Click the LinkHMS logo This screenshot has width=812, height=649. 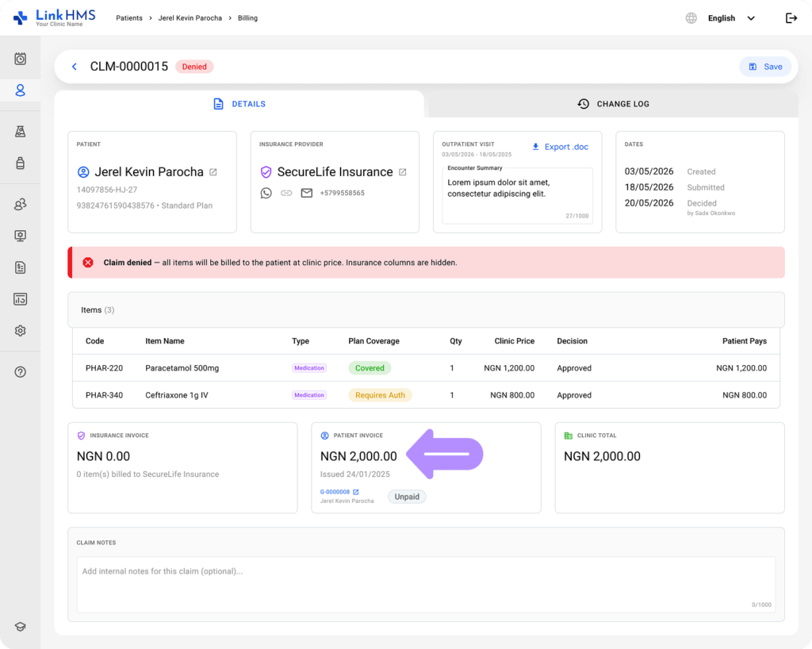(54, 17)
